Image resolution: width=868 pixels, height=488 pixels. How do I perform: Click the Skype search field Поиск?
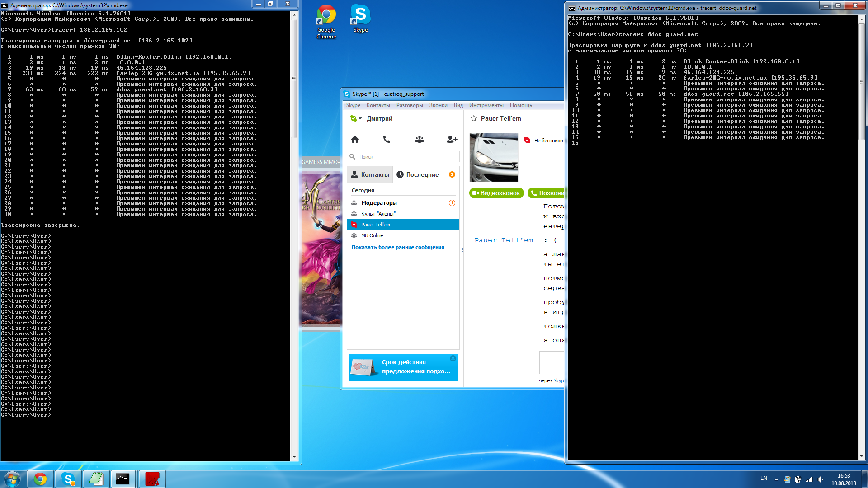(x=407, y=157)
